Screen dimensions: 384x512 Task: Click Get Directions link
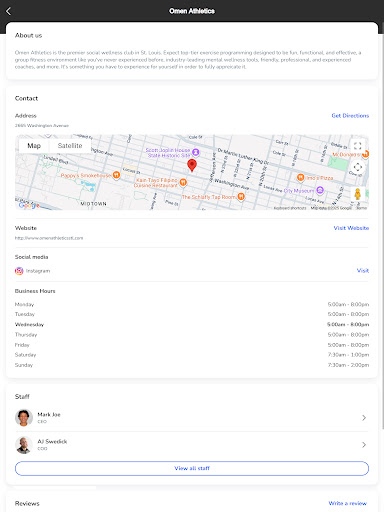350,116
